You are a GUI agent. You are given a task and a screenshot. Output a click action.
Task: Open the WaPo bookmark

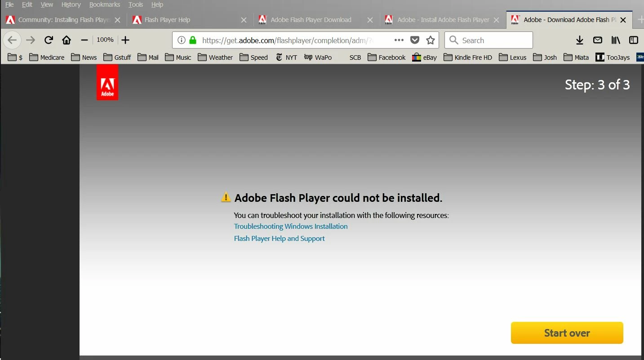point(318,57)
